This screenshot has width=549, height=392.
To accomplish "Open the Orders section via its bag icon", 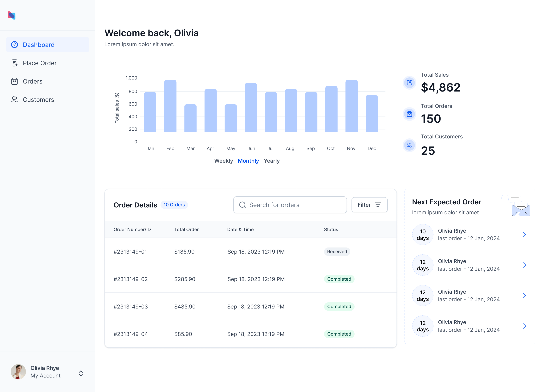I will (x=14, y=81).
